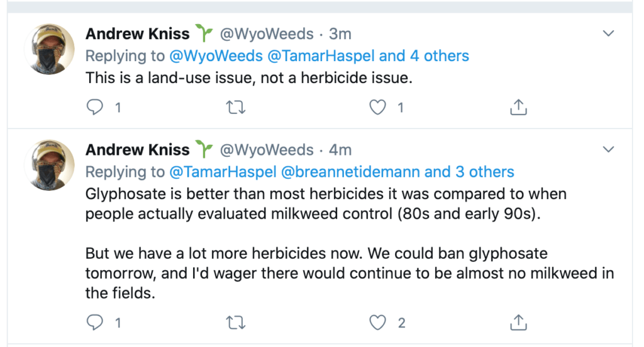Click @WyoWeeds mention in first reply line
The width and height of the screenshot is (644, 347).
216,56
